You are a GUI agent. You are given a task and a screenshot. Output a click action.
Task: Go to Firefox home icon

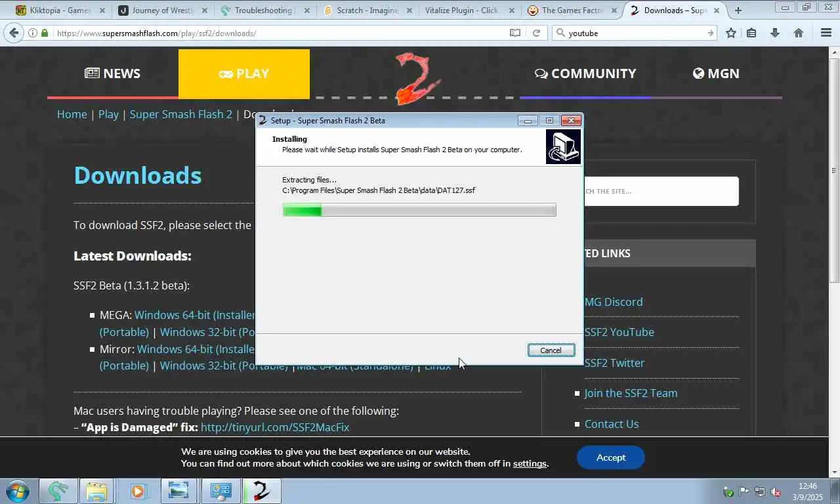[799, 33]
